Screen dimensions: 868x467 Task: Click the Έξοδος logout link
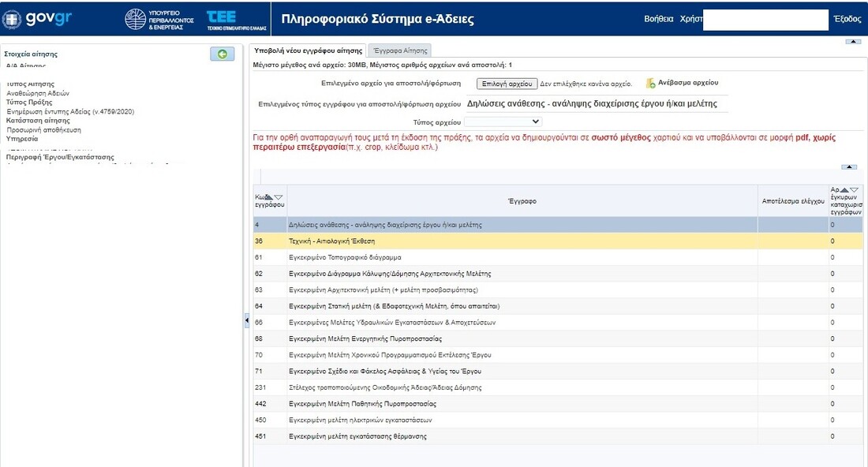point(847,19)
